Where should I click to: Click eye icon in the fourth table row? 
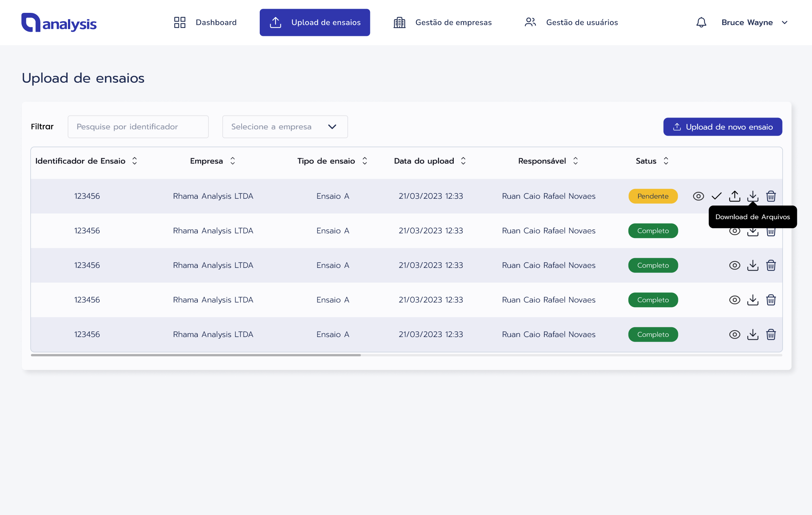point(735,300)
